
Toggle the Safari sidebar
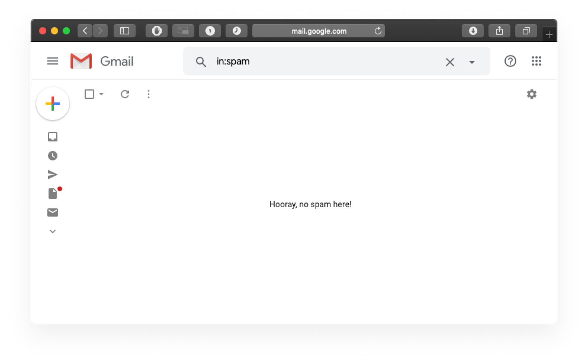125,31
